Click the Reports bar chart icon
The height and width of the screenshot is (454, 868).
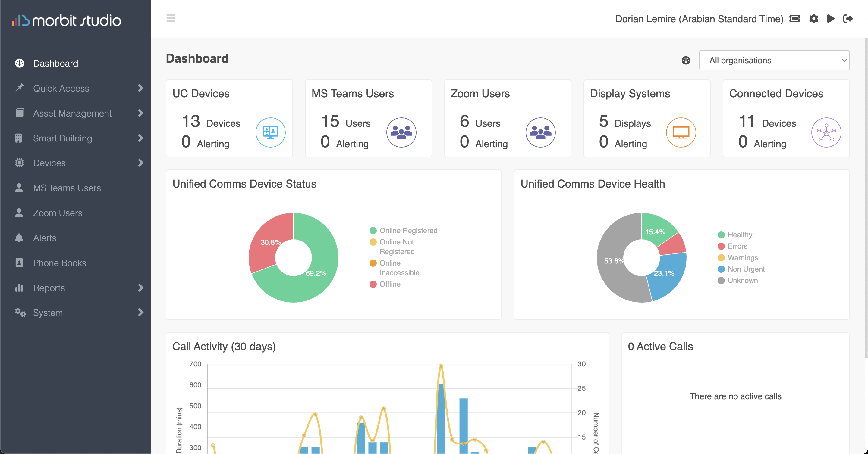click(x=19, y=288)
